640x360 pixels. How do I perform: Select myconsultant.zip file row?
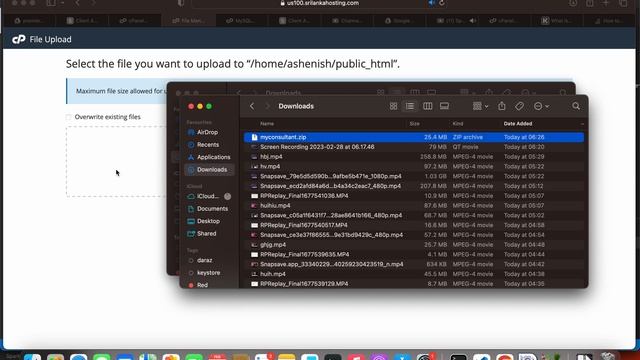[414, 137]
